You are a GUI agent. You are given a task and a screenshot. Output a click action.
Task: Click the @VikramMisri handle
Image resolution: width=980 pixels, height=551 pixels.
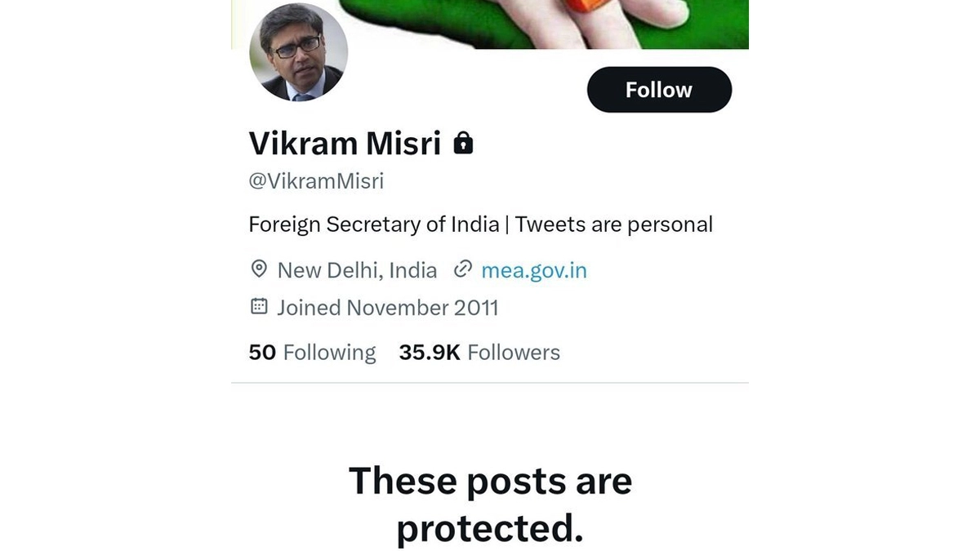click(316, 181)
